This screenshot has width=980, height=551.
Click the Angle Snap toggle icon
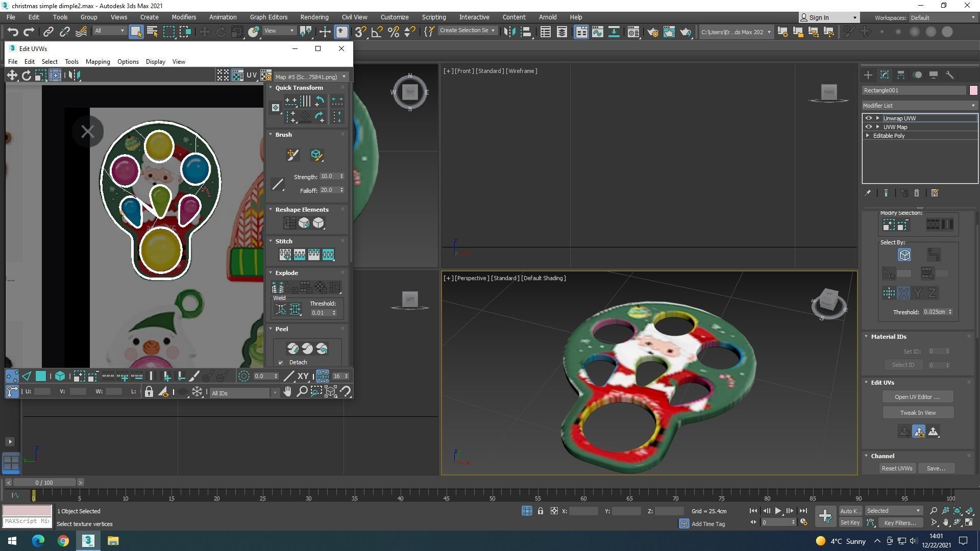(377, 32)
